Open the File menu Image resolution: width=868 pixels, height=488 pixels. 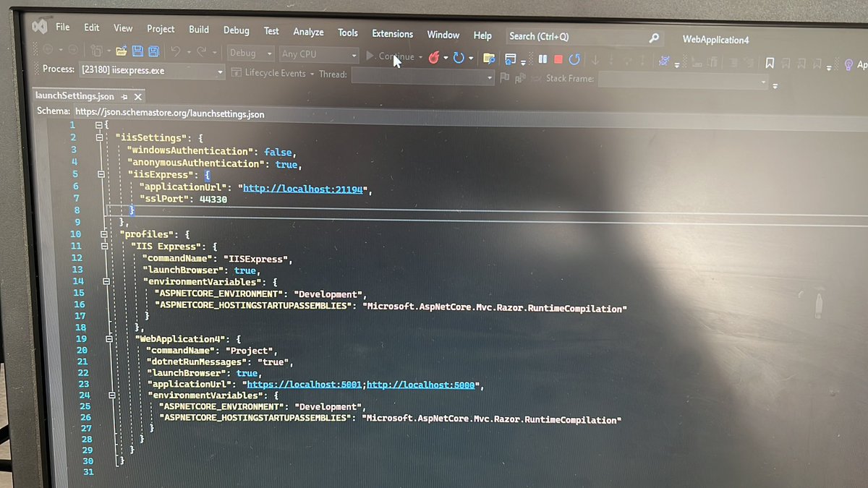63,27
